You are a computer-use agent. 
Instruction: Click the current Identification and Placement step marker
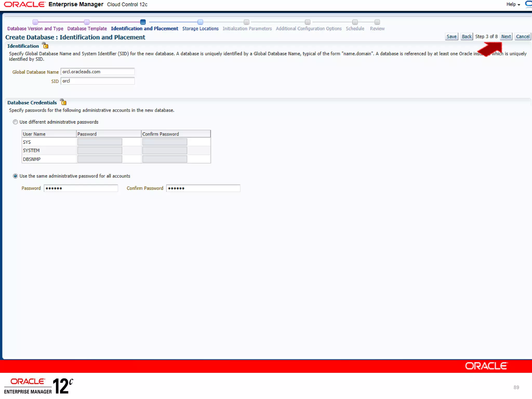click(x=143, y=22)
